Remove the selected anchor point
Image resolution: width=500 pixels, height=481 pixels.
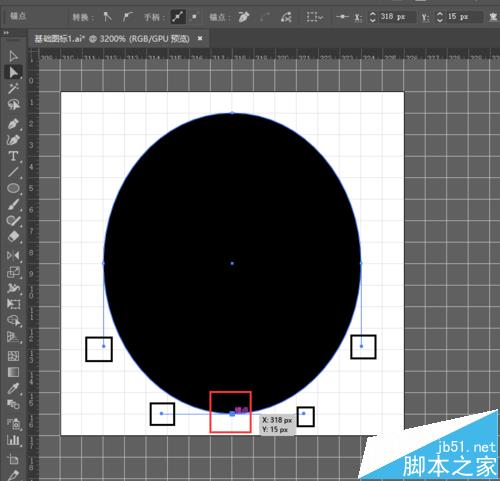coord(244,17)
